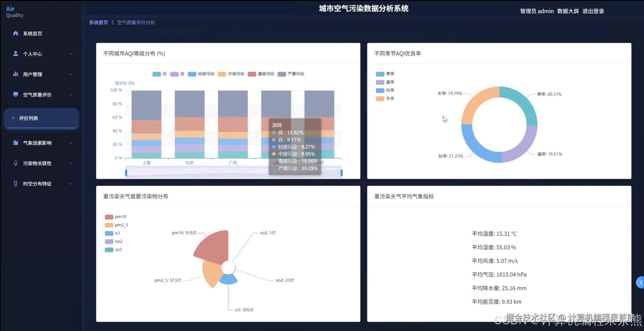The image size is (644, 331).
Task: Click the 北京 stacked bar
Action: (x=190, y=124)
